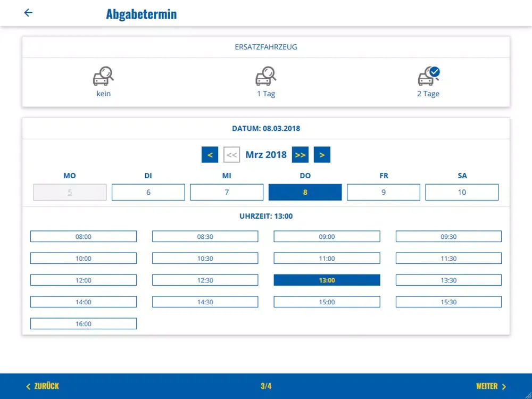Select Monday the 5th

tap(70, 193)
